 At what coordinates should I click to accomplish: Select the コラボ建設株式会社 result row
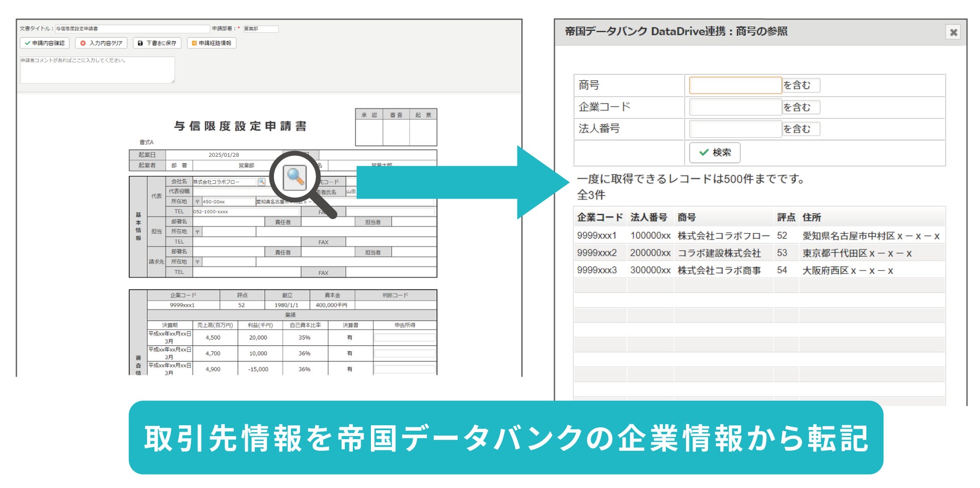759,253
